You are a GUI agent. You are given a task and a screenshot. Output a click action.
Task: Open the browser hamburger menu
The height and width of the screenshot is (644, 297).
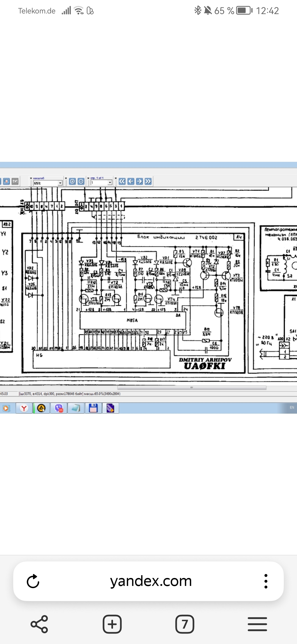pos(257,624)
